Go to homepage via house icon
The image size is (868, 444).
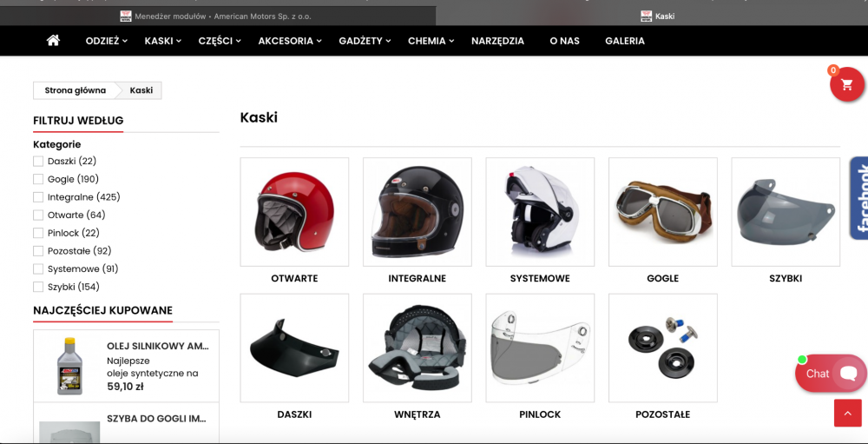point(53,41)
